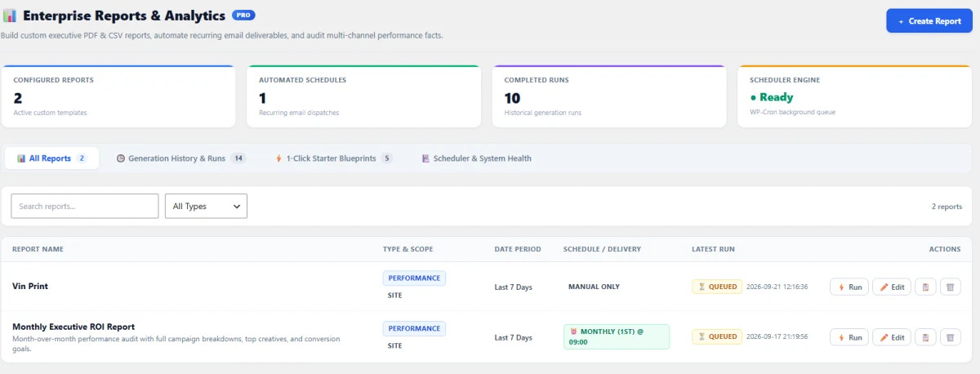The image size is (980, 374).
Task: Click the 2 reports count label
Action: coord(947,207)
